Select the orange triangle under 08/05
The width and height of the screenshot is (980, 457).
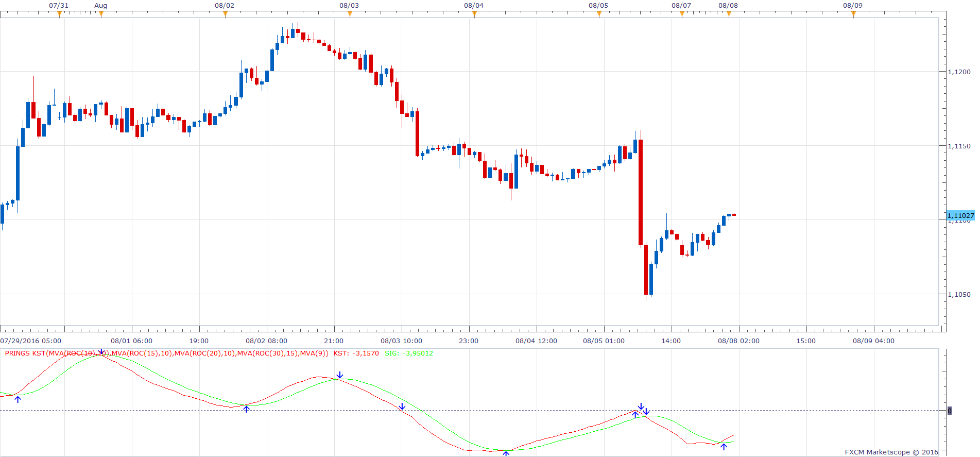[x=599, y=14]
